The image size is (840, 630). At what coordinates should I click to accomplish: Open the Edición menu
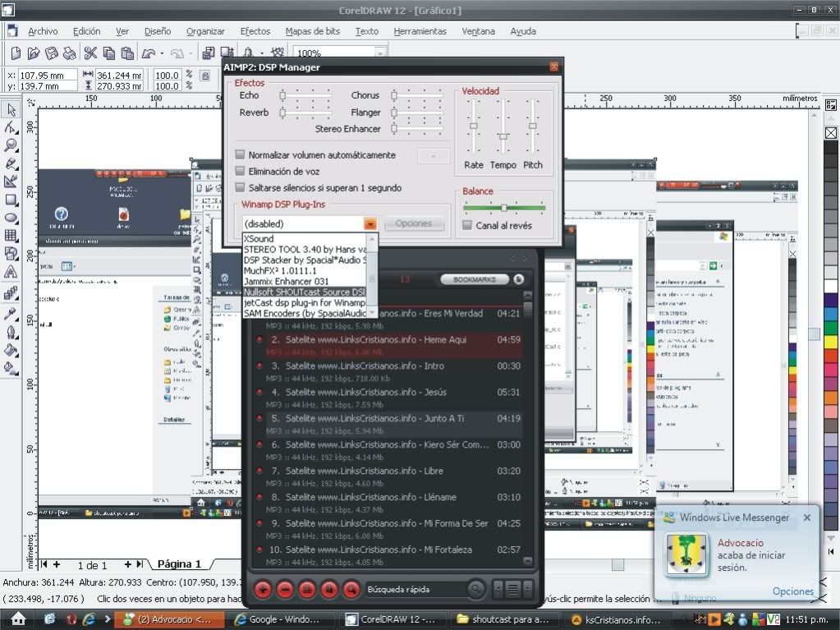[x=87, y=31]
